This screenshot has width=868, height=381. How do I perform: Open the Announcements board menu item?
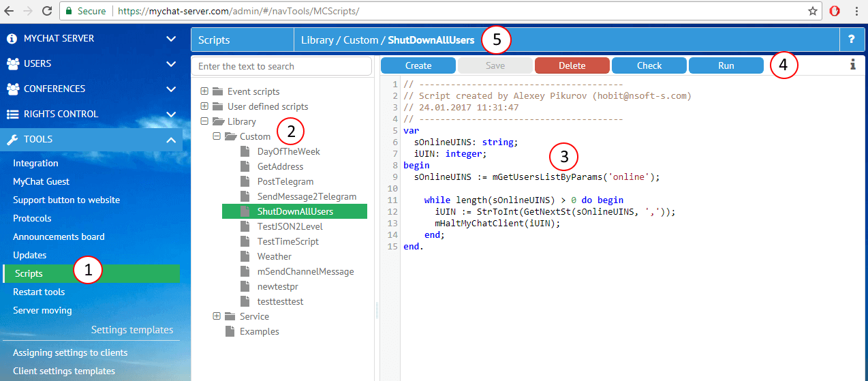tap(59, 237)
